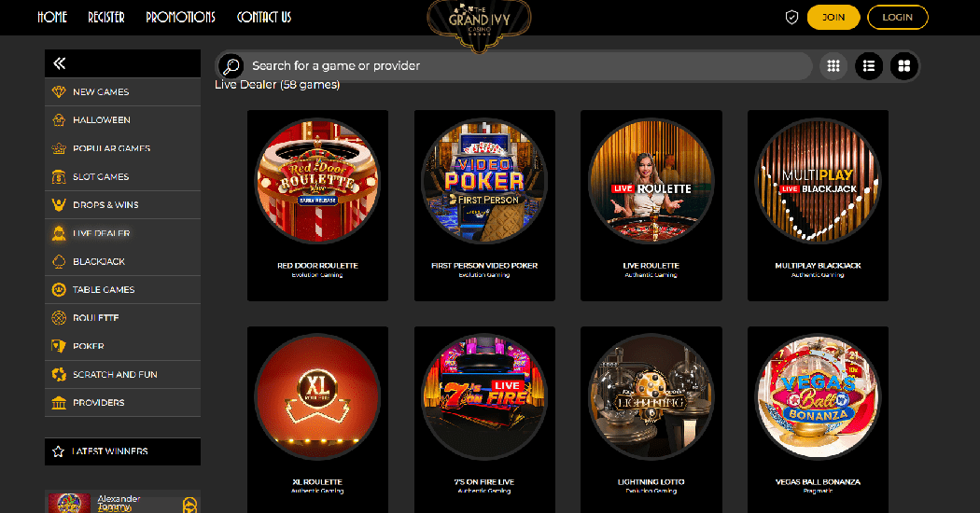Click the yellow Join button
This screenshot has height=513, width=980.
click(833, 18)
